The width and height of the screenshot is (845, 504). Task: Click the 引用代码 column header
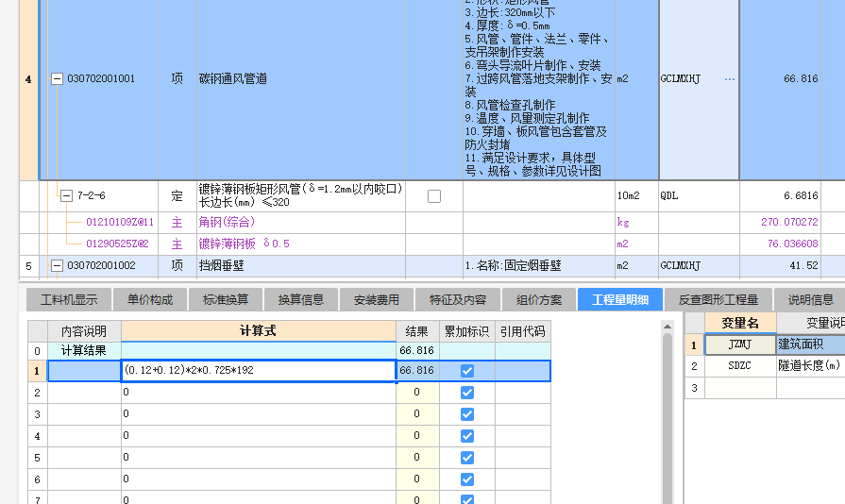click(523, 330)
